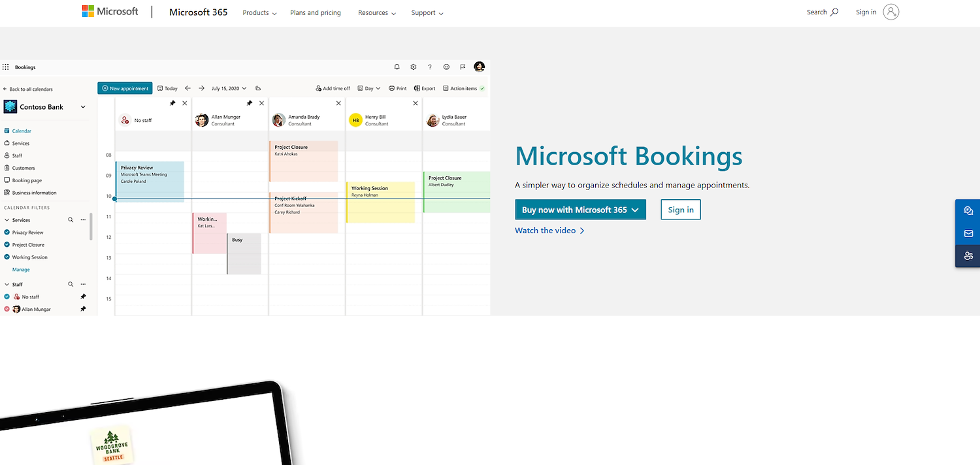Screen dimensions: 980x465
Task: Open the Day view dropdown
Action: click(369, 88)
